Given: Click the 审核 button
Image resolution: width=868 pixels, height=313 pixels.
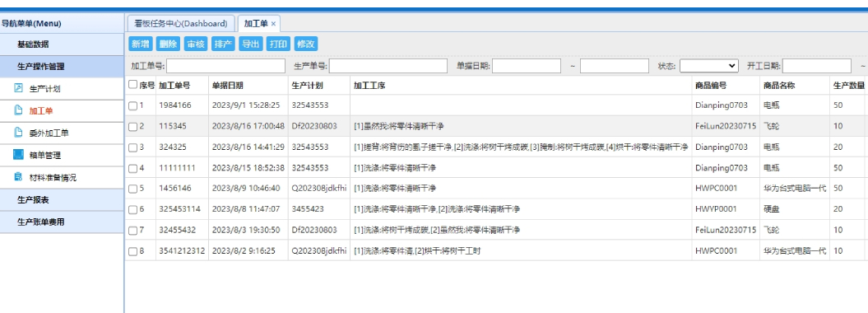Looking at the screenshot, I should (x=196, y=44).
